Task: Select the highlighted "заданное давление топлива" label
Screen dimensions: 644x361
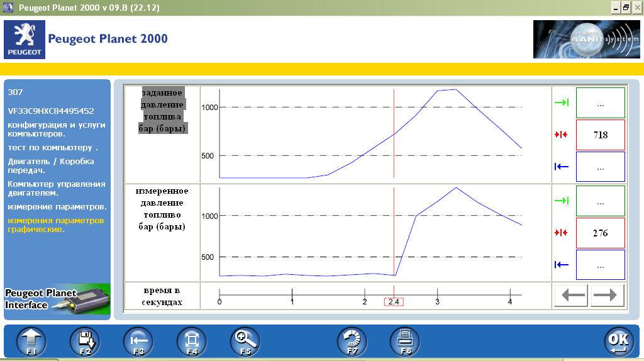Action: click(162, 110)
